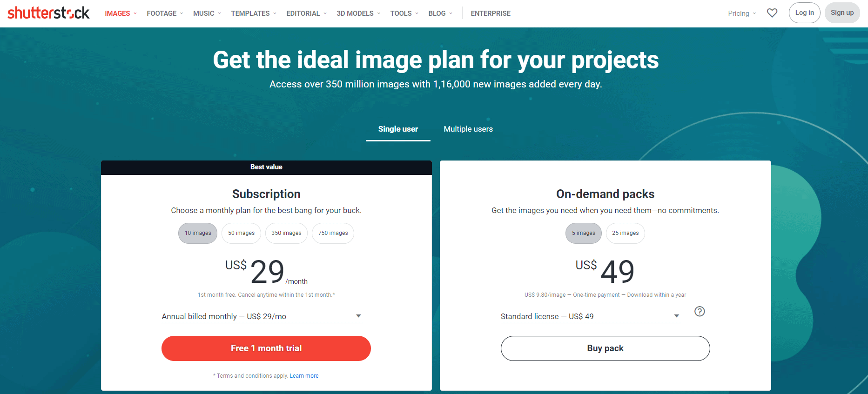This screenshot has width=868, height=394.
Task: Select the 5 images on-demand pack
Action: point(584,233)
